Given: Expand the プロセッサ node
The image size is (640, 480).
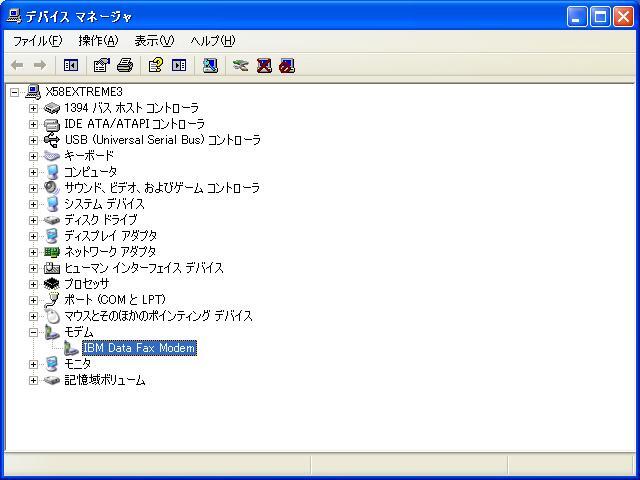Looking at the screenshot, I should [33, 284].
